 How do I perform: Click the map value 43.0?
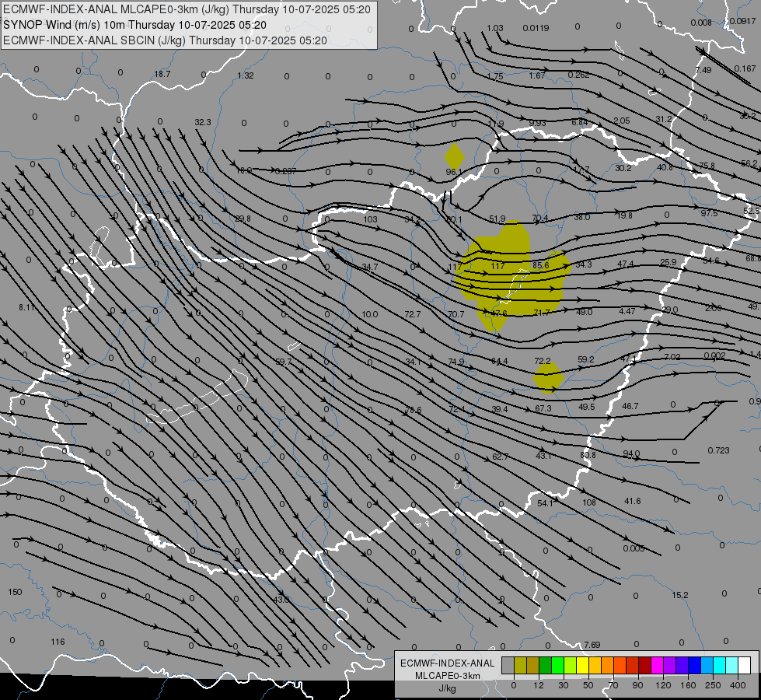pos(281,600)
